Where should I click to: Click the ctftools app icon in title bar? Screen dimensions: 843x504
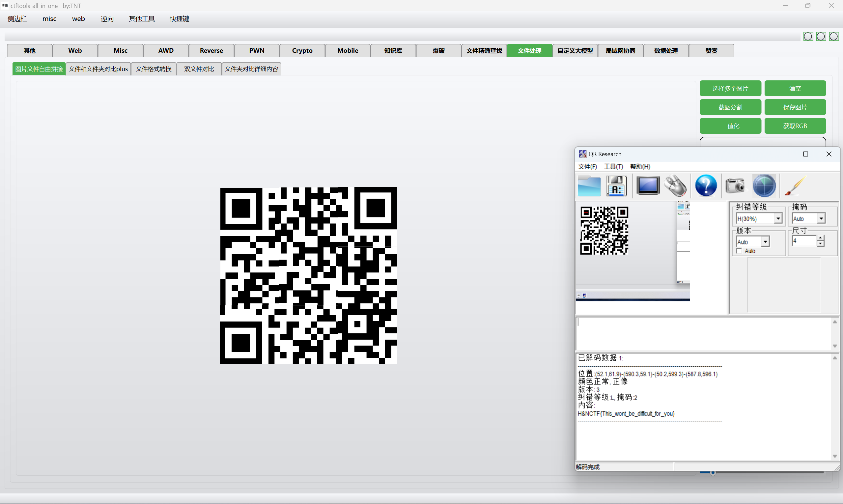point(4,5)
